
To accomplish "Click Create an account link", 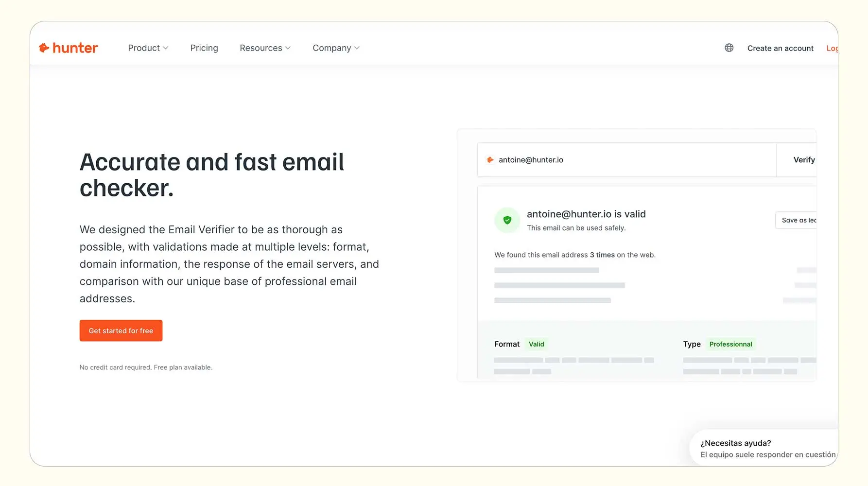I will tap(780, 48).
